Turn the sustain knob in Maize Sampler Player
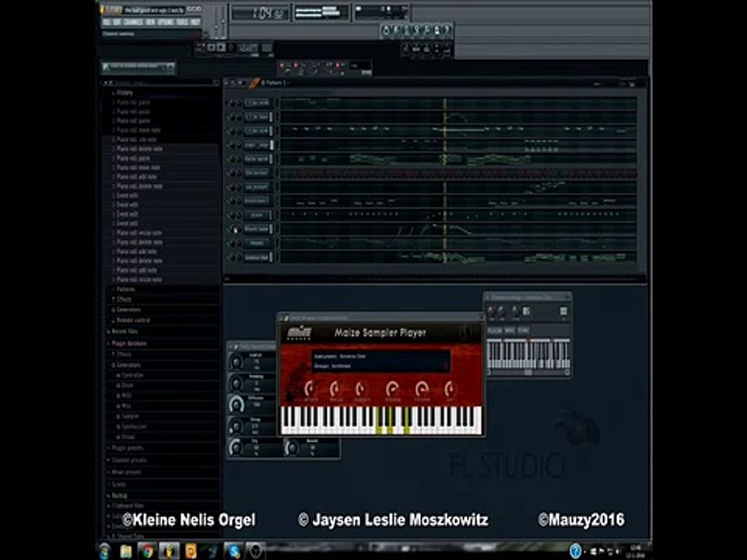The width and height of the screenshot is (747, 560). [x=362, y=390]
